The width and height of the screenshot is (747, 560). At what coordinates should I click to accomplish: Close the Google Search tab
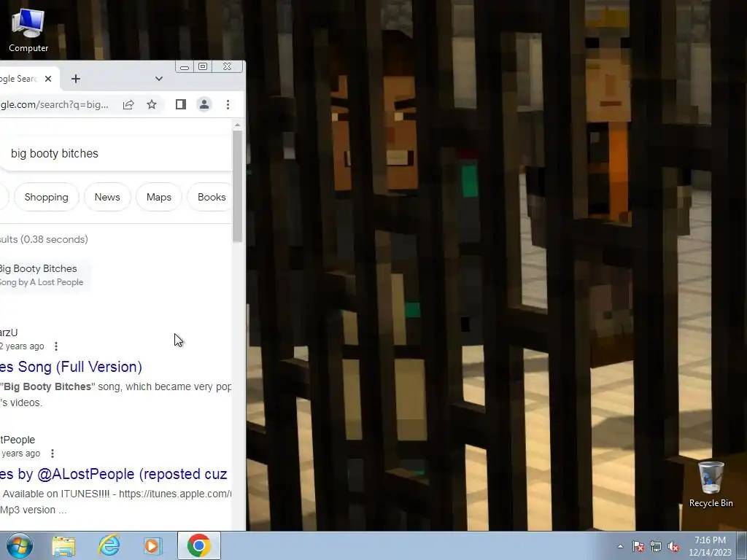pos(48,79)
